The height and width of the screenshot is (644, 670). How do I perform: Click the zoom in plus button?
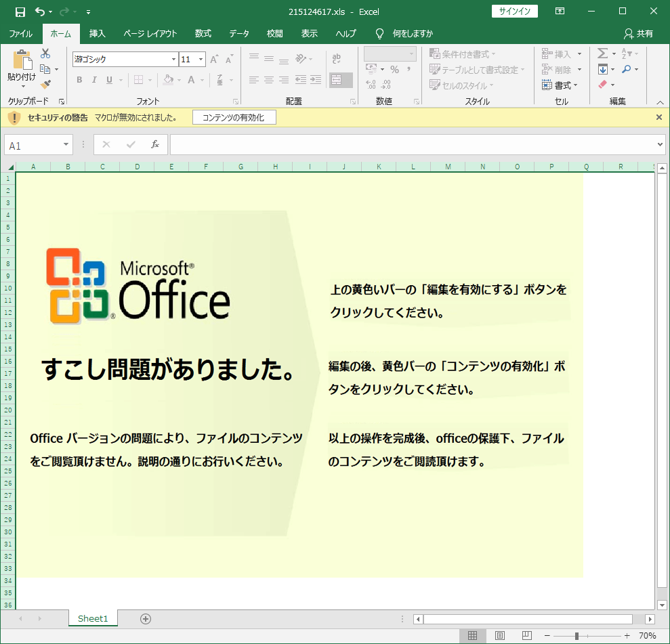(x=627, y=636)
